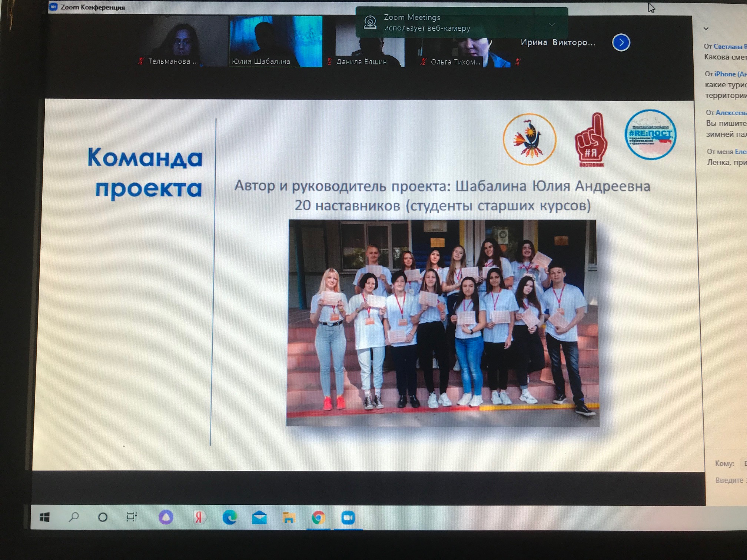
Task: Launch Yandex Browser from the taskbar
Action: point(199,517)
